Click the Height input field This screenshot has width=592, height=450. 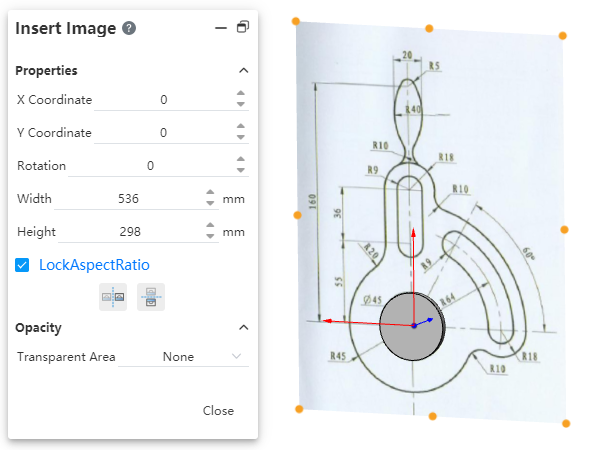point(130,232)
